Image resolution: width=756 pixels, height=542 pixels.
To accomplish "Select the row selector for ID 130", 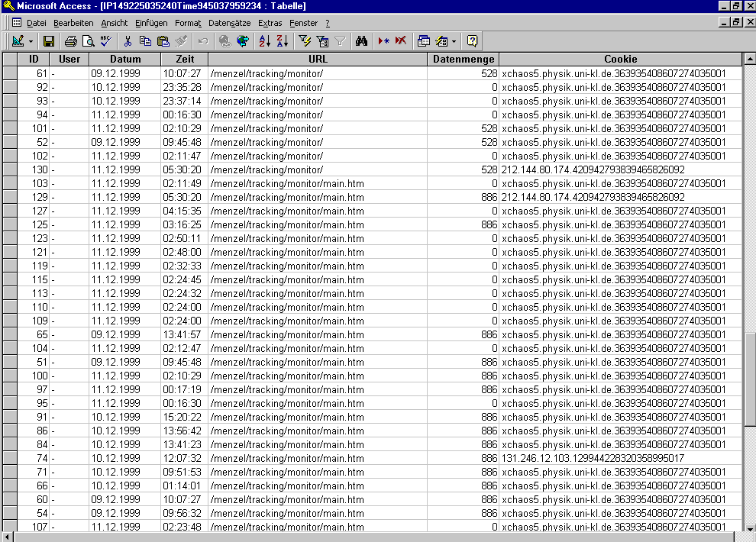I will point(10,169).
